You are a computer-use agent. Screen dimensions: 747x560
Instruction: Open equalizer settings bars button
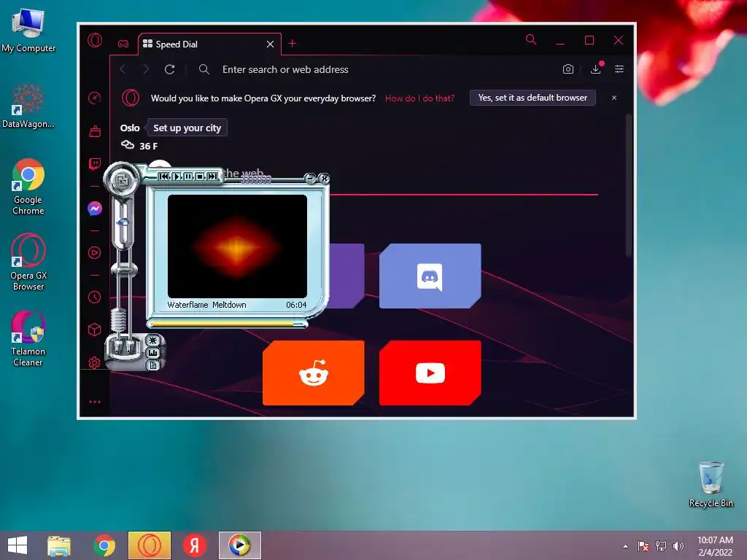tap(152, 353)
